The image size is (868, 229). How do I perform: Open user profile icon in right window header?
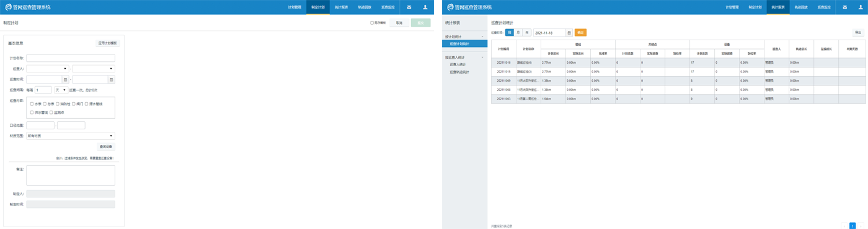click(861, 7)
